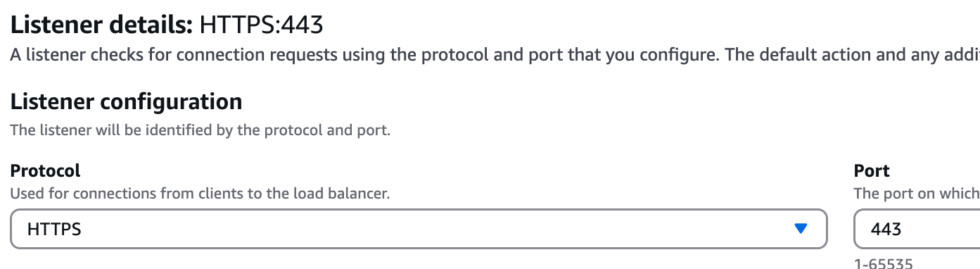Click the Listener configuration heading

click(127, 102)
